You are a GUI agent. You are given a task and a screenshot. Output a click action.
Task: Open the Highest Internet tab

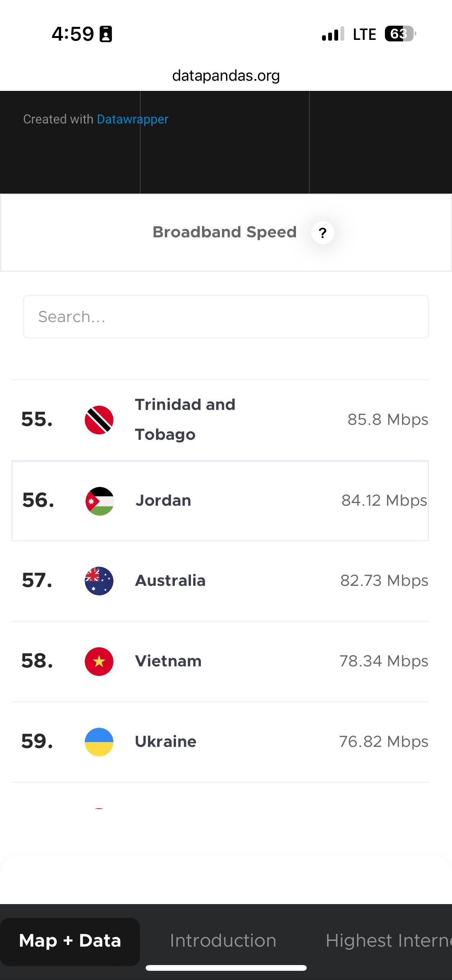point(388,941)
